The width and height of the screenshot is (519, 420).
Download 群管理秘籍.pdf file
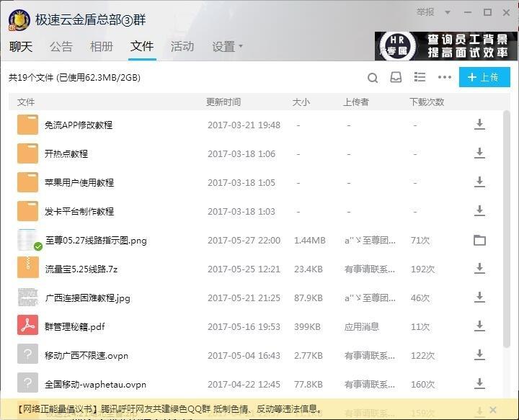click(479, 326)
